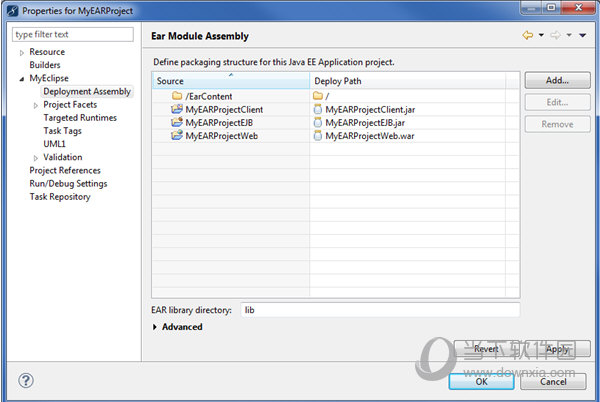Click the MyEclipse icon in the title bar
The image size is (600, 402).
(13, 10)
